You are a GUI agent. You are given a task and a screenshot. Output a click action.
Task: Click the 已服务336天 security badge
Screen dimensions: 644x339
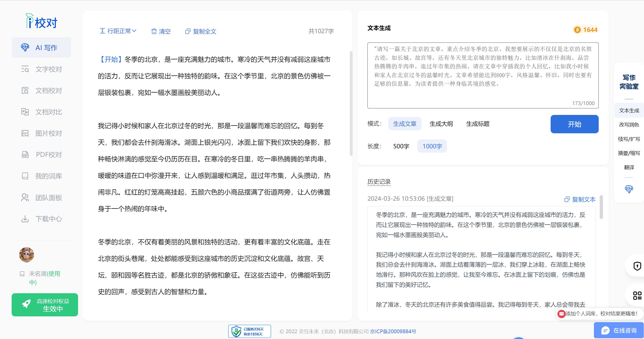pos(249,331)
